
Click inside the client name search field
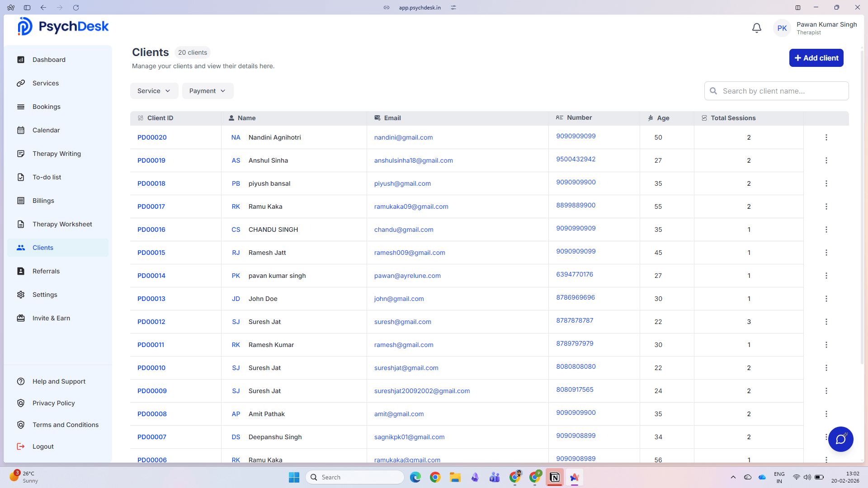pos(776,90)
